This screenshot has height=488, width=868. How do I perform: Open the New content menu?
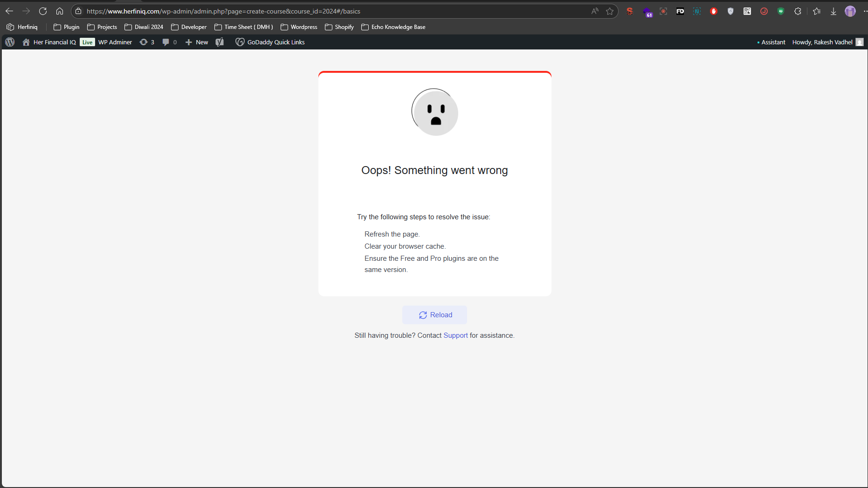pos(197,42)
